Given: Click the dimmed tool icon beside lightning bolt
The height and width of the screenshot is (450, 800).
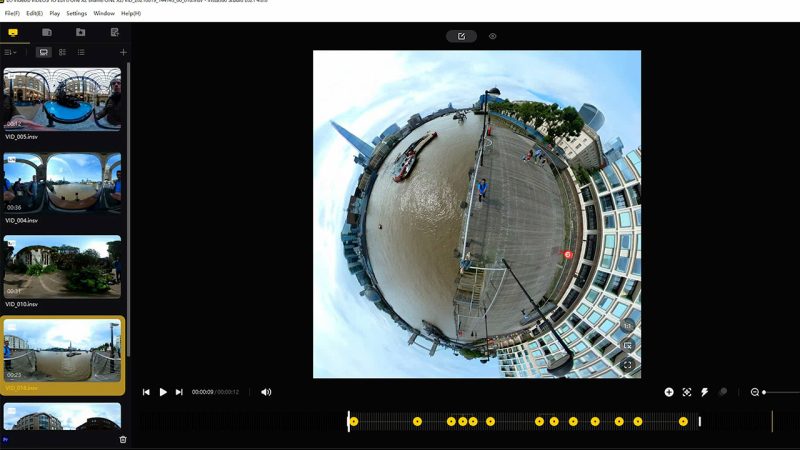Looking at the screenshot, I should pyautogui.click(x=722, y=392).
